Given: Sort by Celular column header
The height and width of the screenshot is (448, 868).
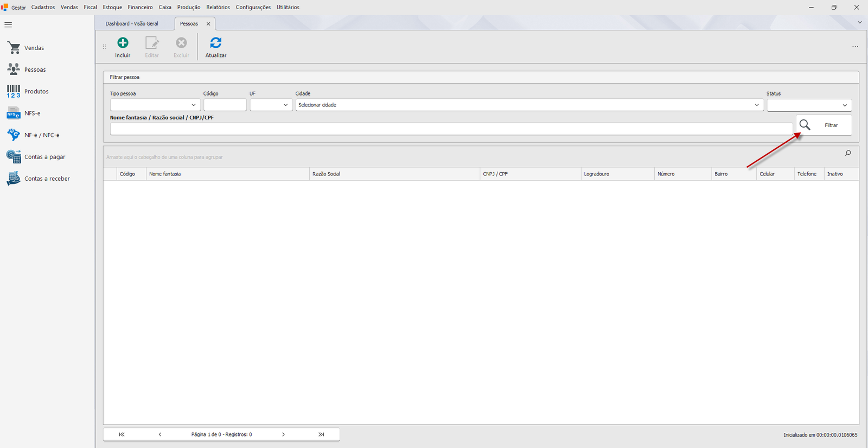Looking at the screenshot, I should pos(775,174).
